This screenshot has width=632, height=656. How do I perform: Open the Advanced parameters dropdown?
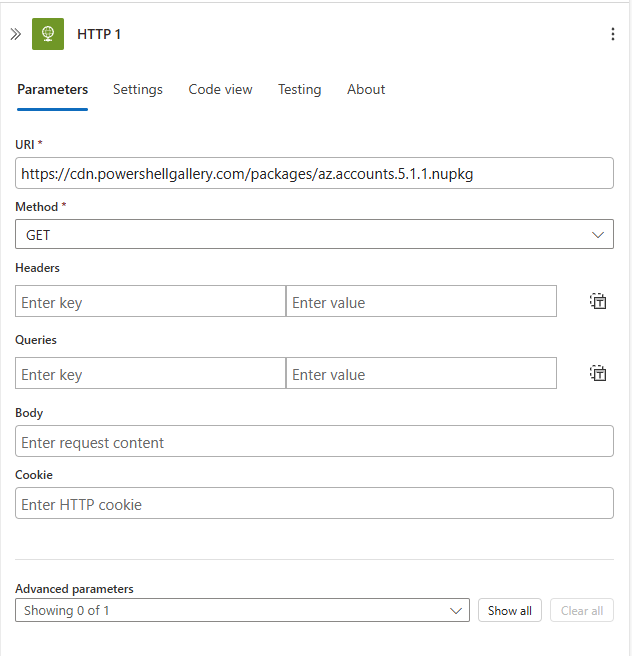(242, 610)
